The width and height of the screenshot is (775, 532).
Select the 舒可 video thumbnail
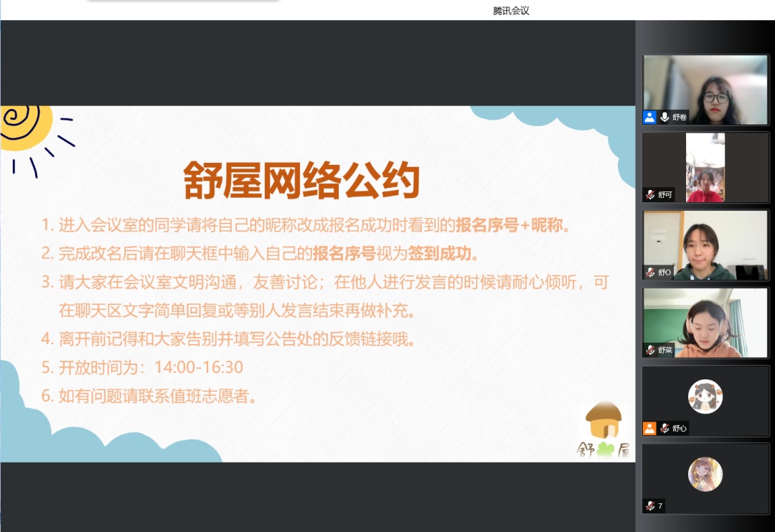point(705,167)
